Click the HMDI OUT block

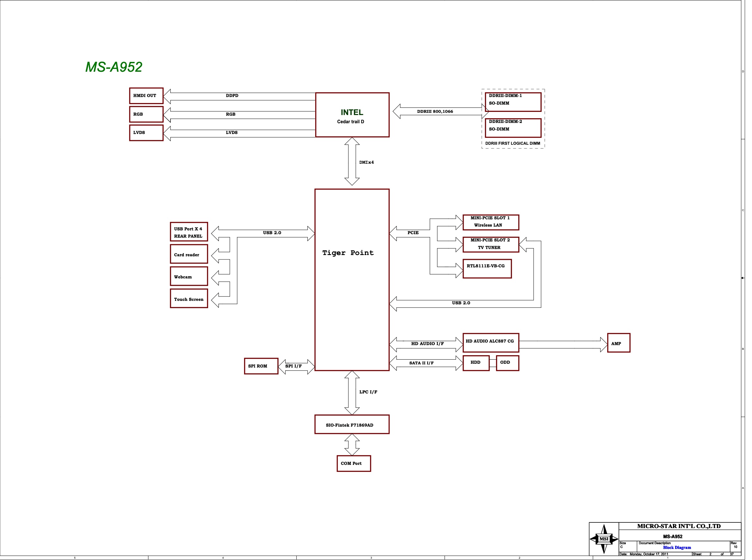coord(146,95)
